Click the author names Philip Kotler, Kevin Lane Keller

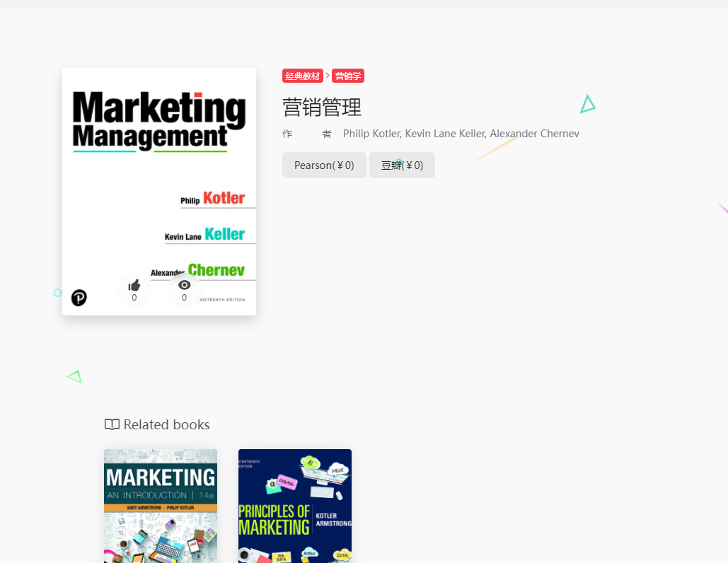coord(415,134)
